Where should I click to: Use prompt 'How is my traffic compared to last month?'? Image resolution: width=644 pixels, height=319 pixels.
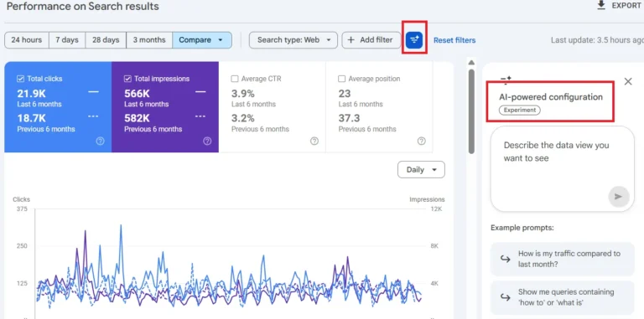coord(563,259)
